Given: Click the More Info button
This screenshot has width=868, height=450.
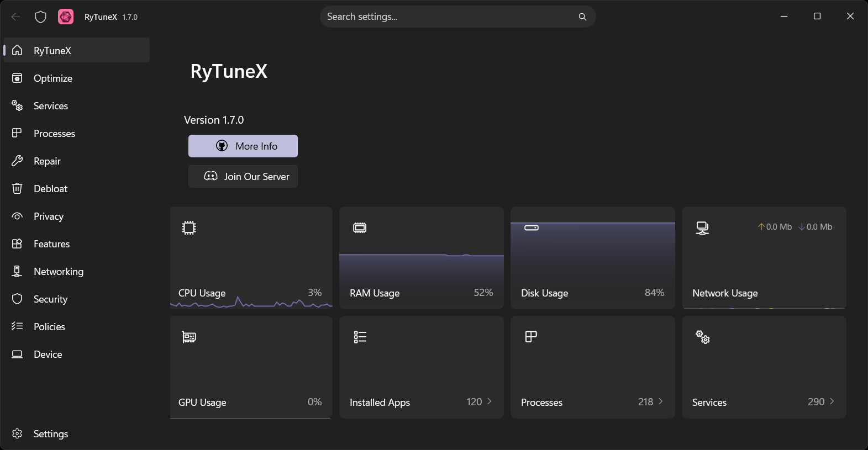Looking at the screenshot, I should point(243,146).
